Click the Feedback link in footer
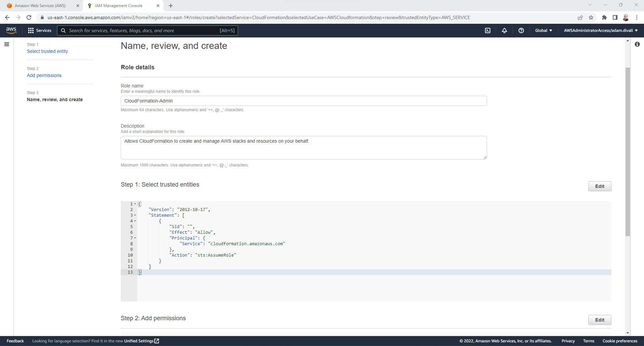 (x=15, y=341)
